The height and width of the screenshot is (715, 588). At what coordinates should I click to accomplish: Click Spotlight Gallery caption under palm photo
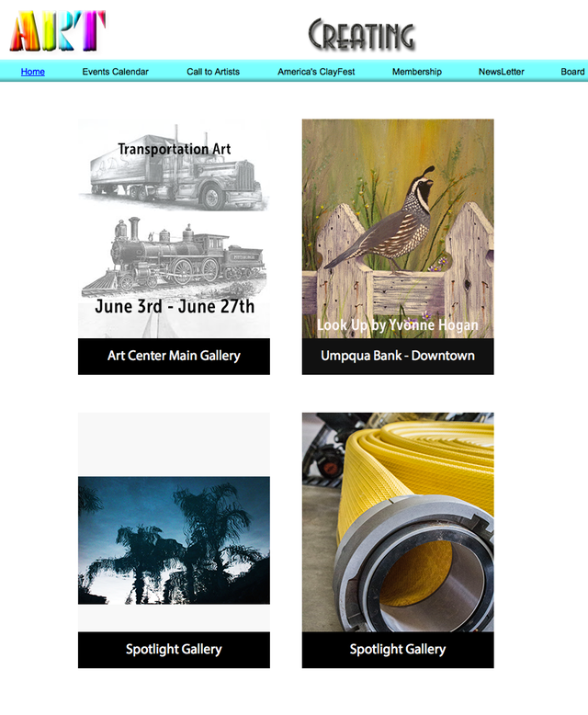[x=174, y=650]
